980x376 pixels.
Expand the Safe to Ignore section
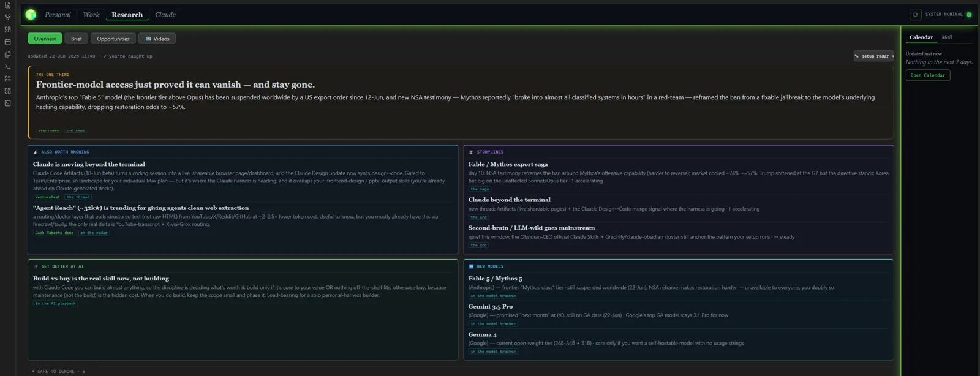(59, 371)
